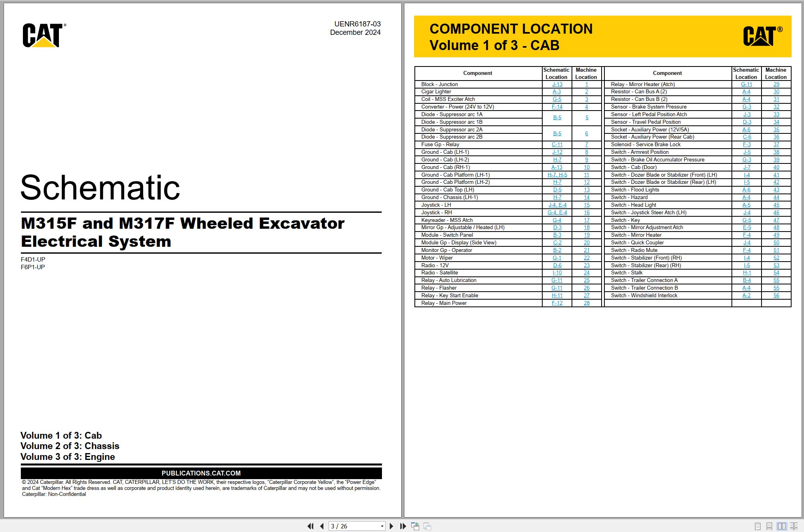804x532 pixels.
Task: Click the PUBLICATIONS.CAT.COM banner
Action: click(201, 473)
